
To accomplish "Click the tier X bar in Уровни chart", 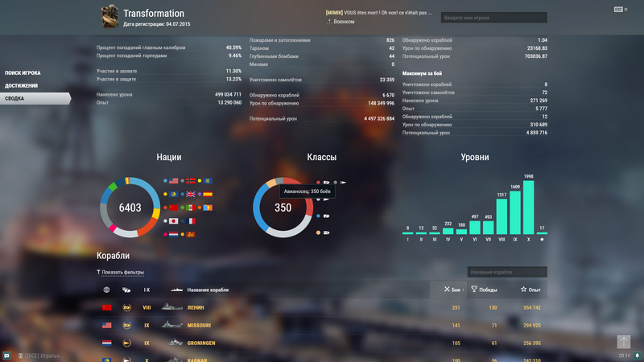I will pos(528,208).
